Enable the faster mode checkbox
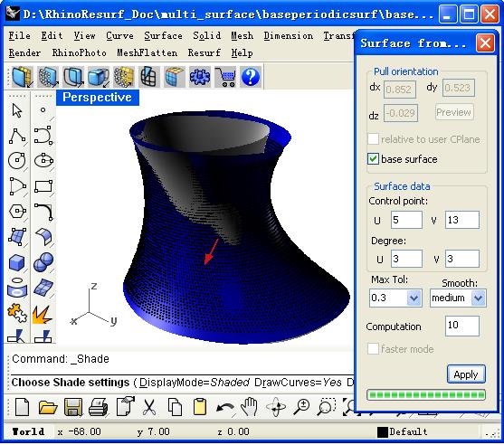 pyautogui.click(x=373, y=348)
